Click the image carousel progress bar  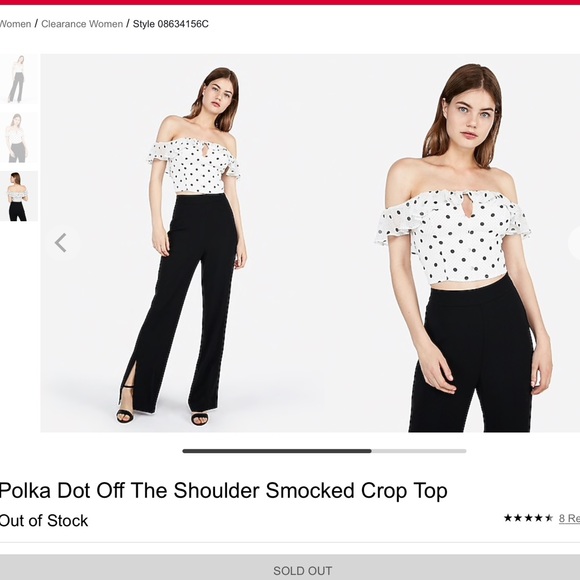point(324,451)
